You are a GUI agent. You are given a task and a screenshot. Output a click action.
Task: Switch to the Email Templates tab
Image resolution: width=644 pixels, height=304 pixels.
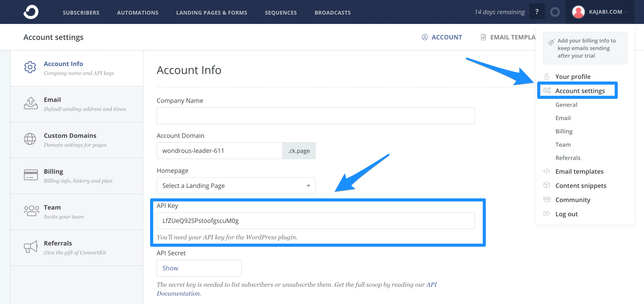coord(509,37)
